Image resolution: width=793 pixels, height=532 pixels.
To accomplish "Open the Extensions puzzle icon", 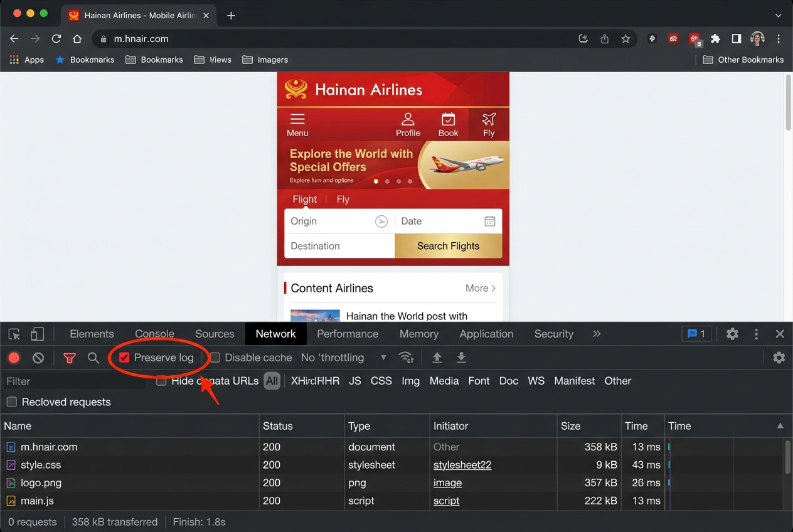I will (x=715, y=39).
